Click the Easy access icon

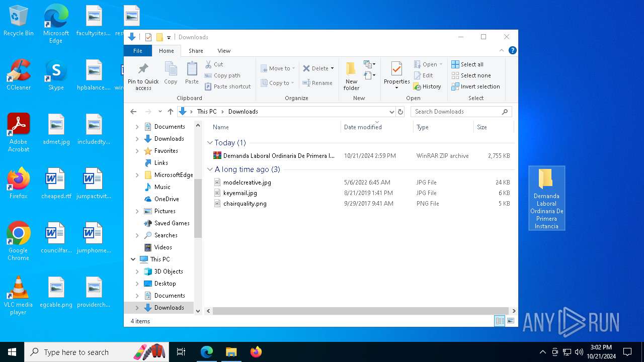pyautogui.click(x=370, y=75)
